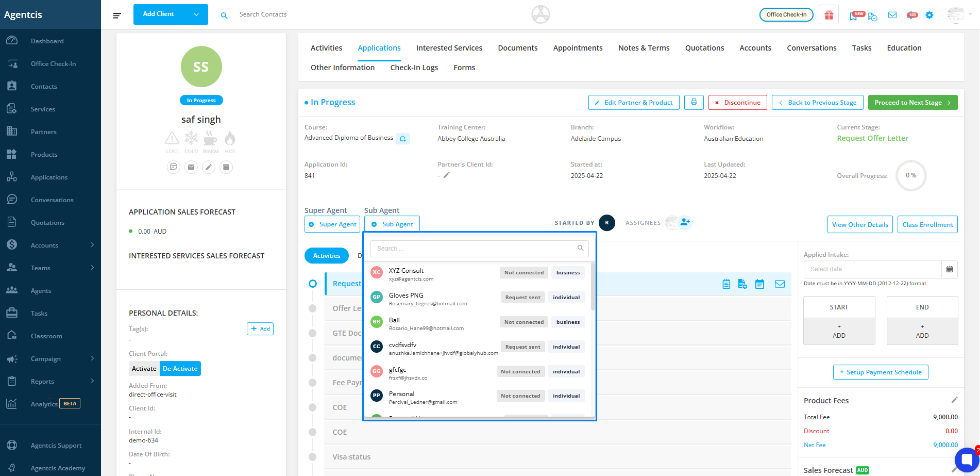The image size is (980, 476).
Task: Click the email icon under client name
Action: coord(191,167)
